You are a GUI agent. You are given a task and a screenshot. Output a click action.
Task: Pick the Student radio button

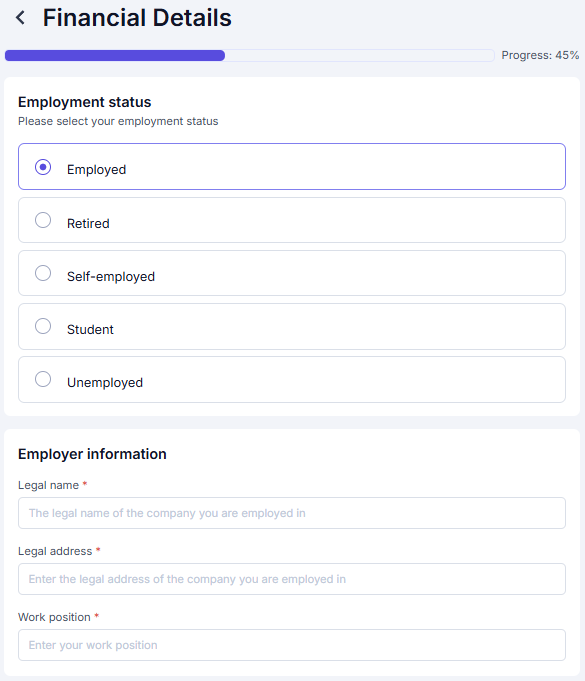tap(43, 326)
